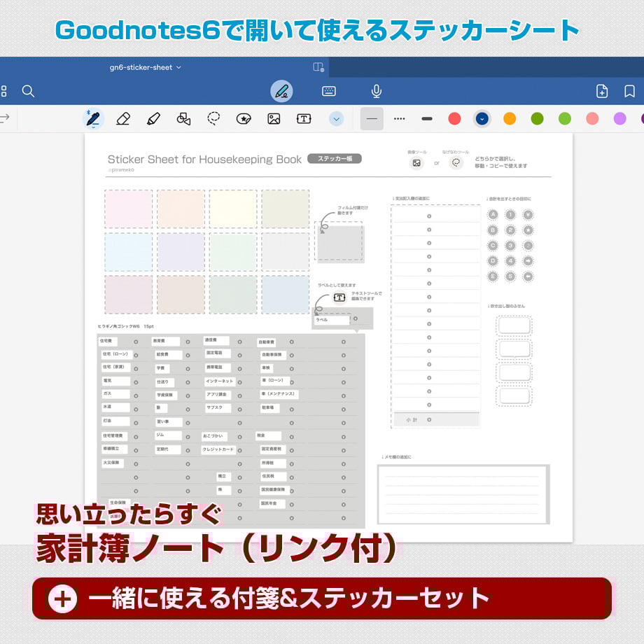This screenshot has width=644, height=644.
Task: Open the thumbnails grid icon
Action: click(x=3, y=91)
